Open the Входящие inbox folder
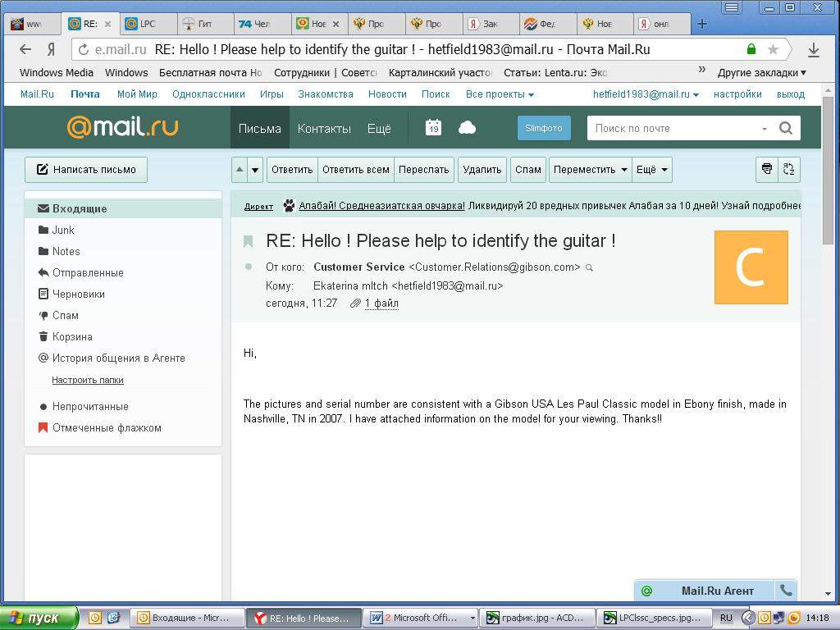The height and width of the screenshot is (630, 840). pos(123,208)
